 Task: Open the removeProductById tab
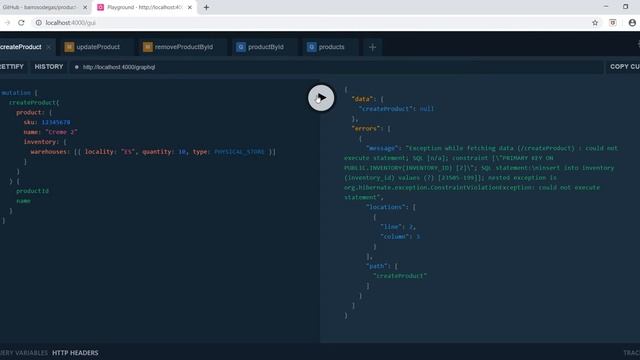184,47
